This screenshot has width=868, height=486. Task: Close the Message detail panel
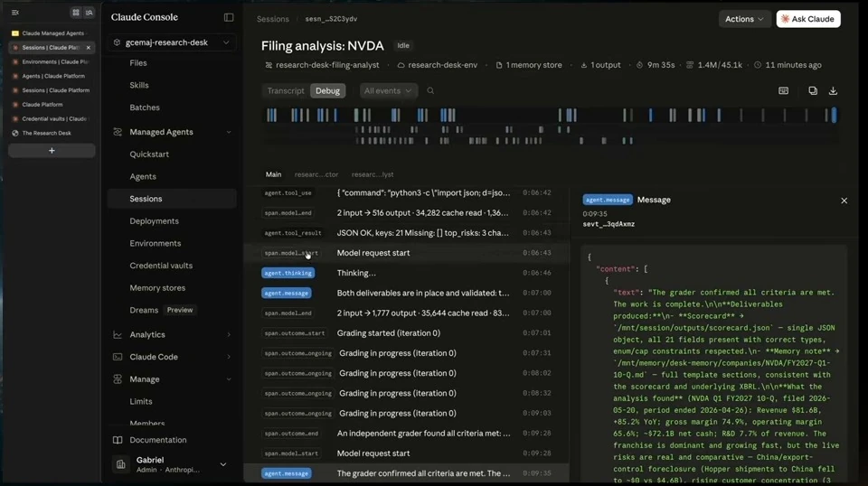click(844, 201)
